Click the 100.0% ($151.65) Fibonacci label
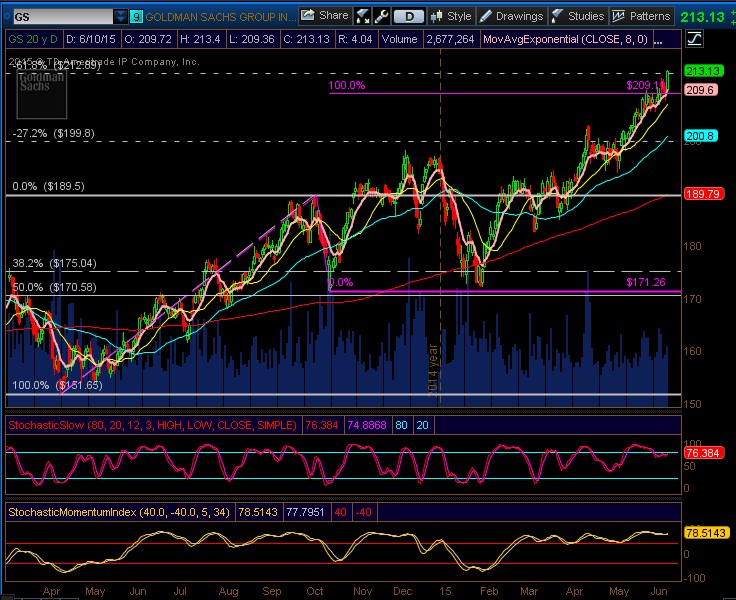Viewport: 736px width, 600px height. coord(57,385)
